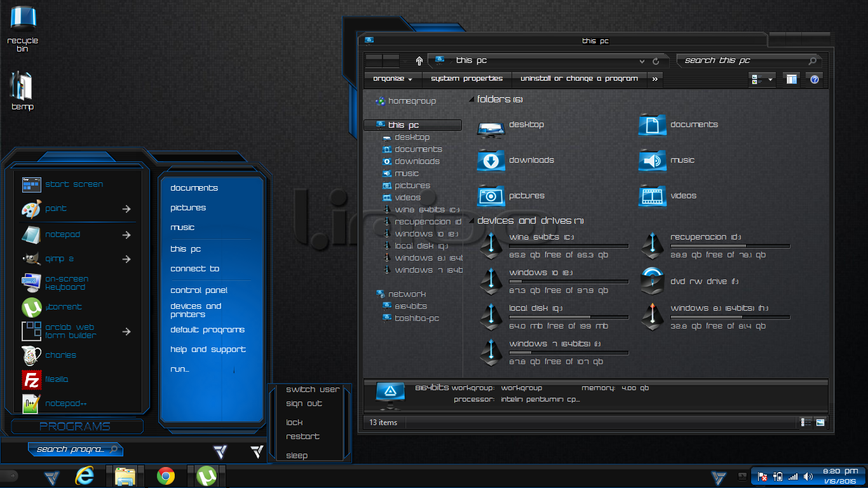Open Notepad++ from the start menu
Viewport: 868px width, 488px height.
(65, 403)
